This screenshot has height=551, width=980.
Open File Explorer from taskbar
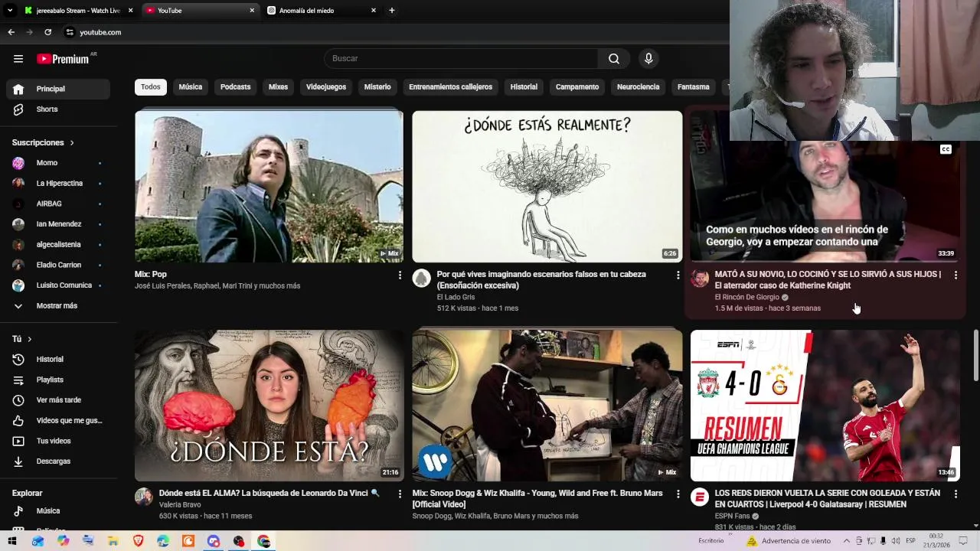[113, 541]
